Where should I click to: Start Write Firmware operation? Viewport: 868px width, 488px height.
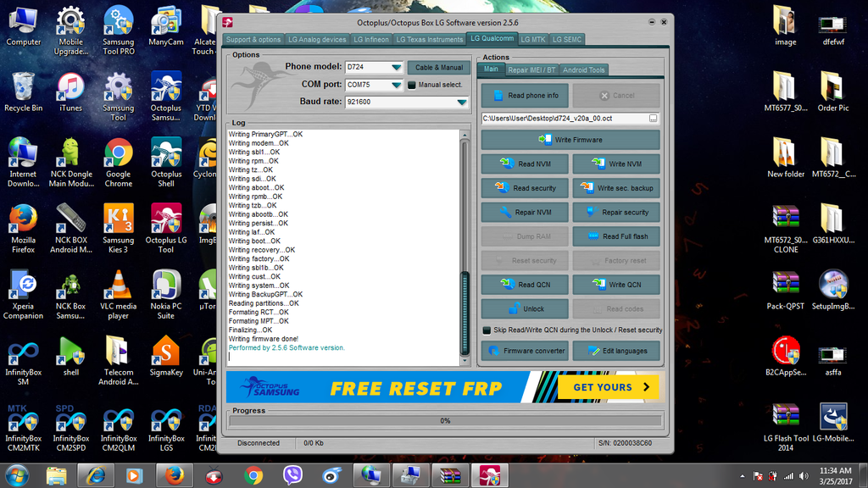570,140
